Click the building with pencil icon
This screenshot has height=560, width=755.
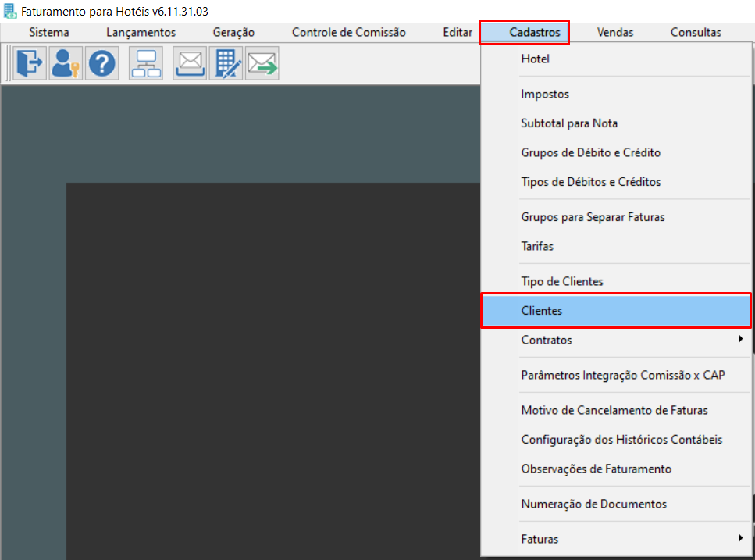click(x=226, y=63)
